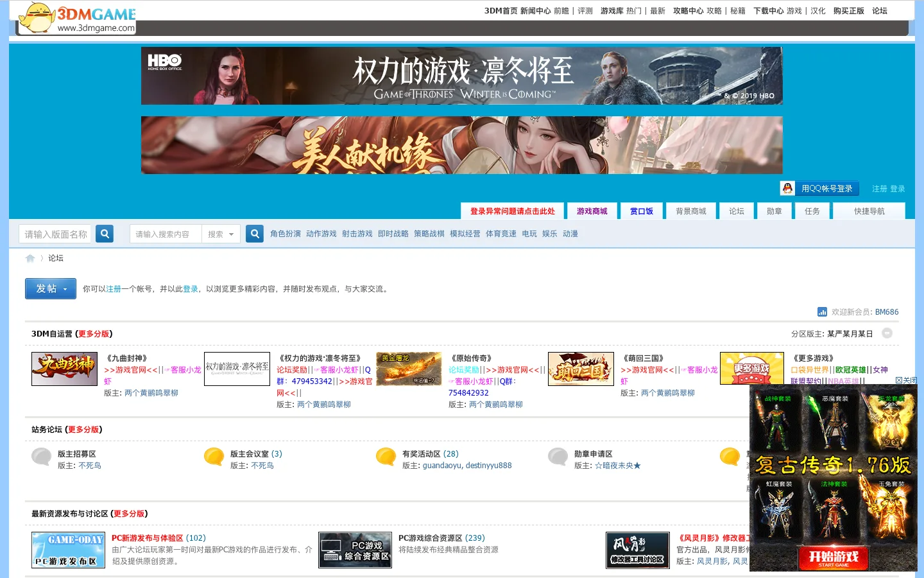Open 登录异常问题请点击此处 tab
The width and height of the screenshot is (924, 578).
point(512,211)
